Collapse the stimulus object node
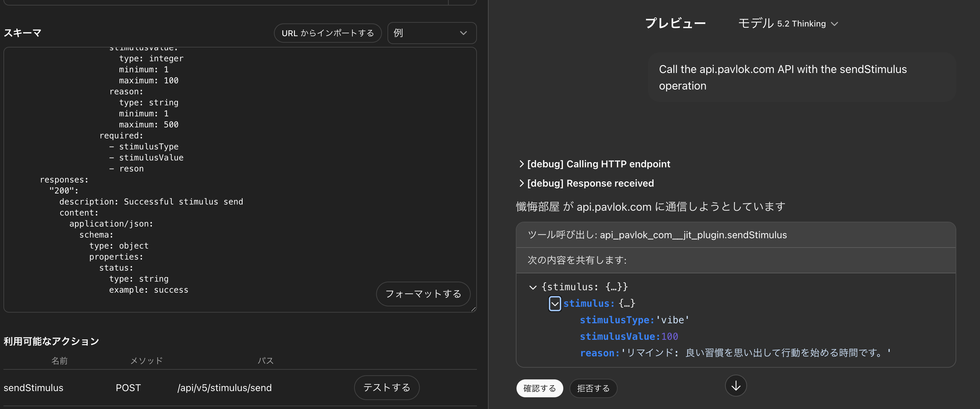Image resolution: width=980 pixels, height=409 pixels. click(554, 304)
